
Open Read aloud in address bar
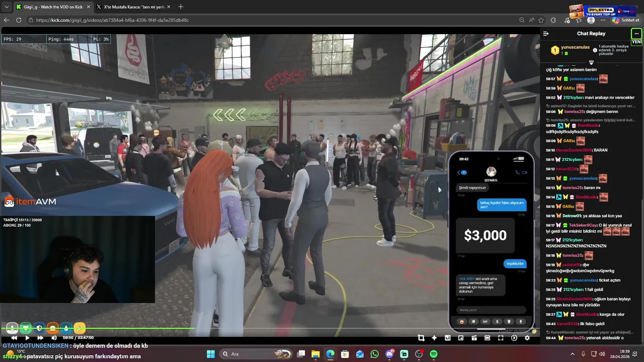532,20
